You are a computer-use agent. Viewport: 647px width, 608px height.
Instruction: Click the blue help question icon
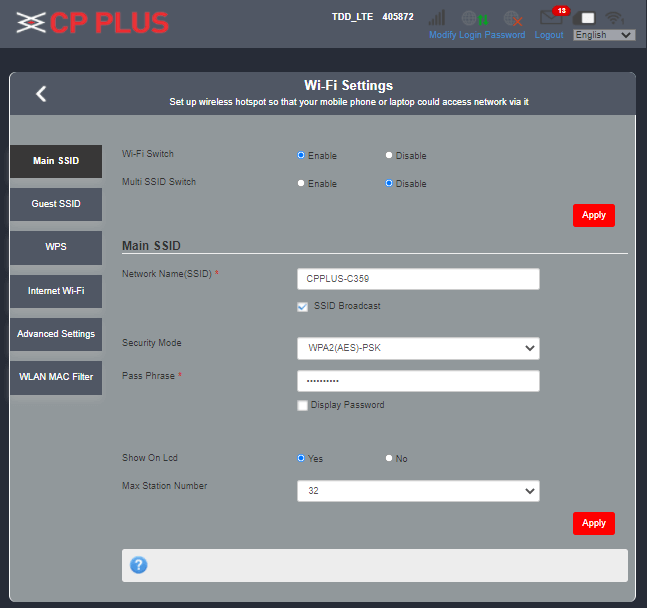tap(139, 565)
